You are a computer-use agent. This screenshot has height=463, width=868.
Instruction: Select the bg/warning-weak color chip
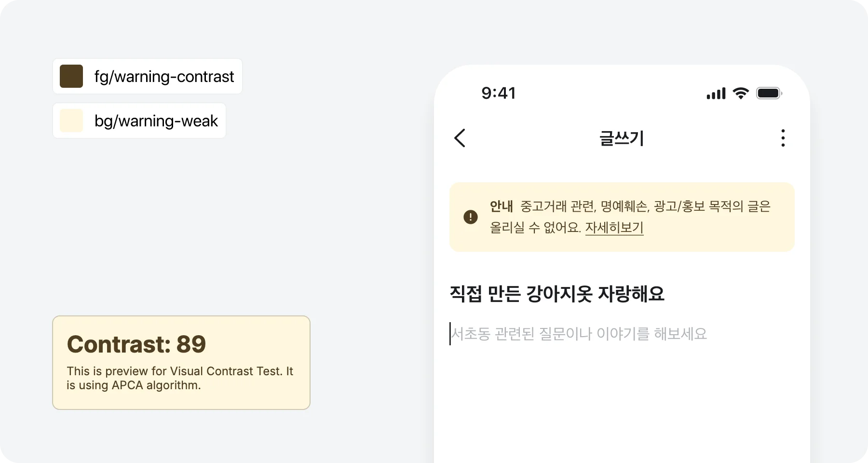(71, 121)
